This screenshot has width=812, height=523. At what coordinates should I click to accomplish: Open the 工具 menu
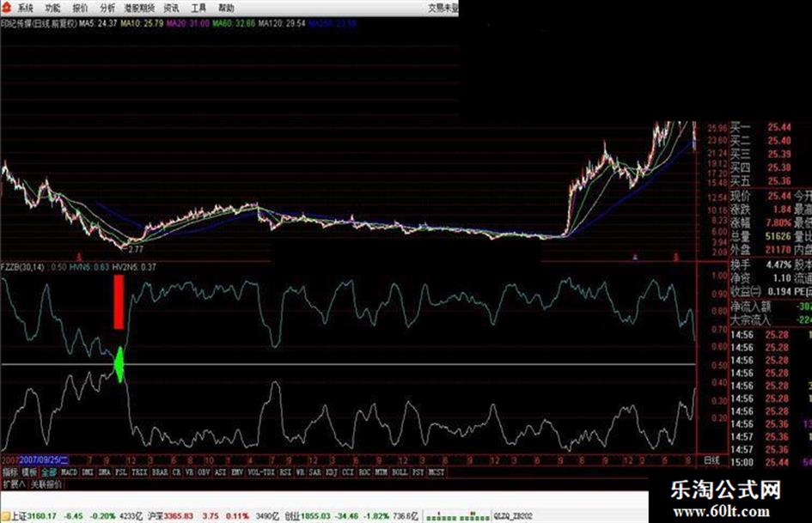coord(198,8)
